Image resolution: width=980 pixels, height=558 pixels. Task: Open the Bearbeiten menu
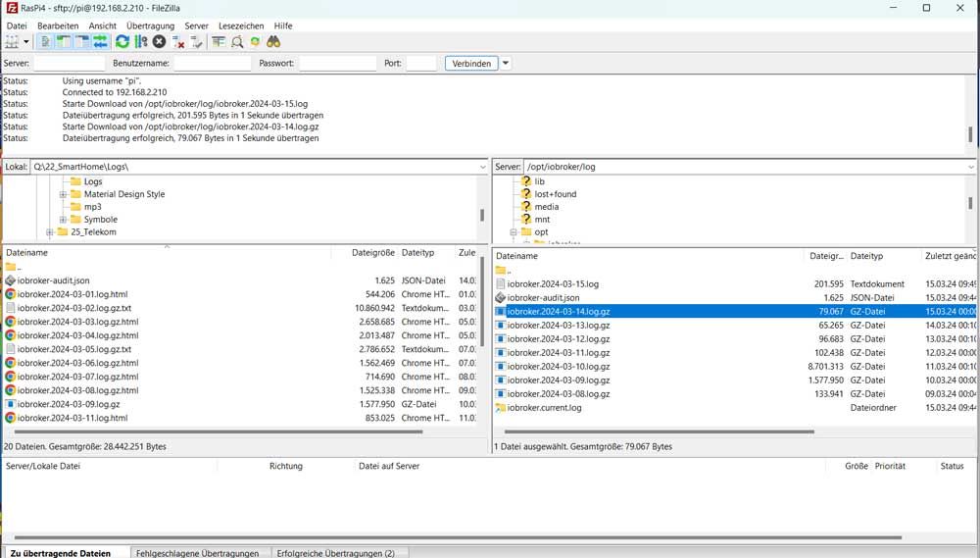tap(58, 25)
